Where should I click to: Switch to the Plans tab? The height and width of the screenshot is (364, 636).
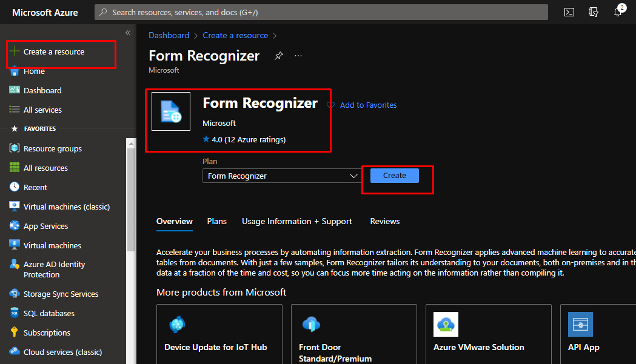tap(216, 221)
